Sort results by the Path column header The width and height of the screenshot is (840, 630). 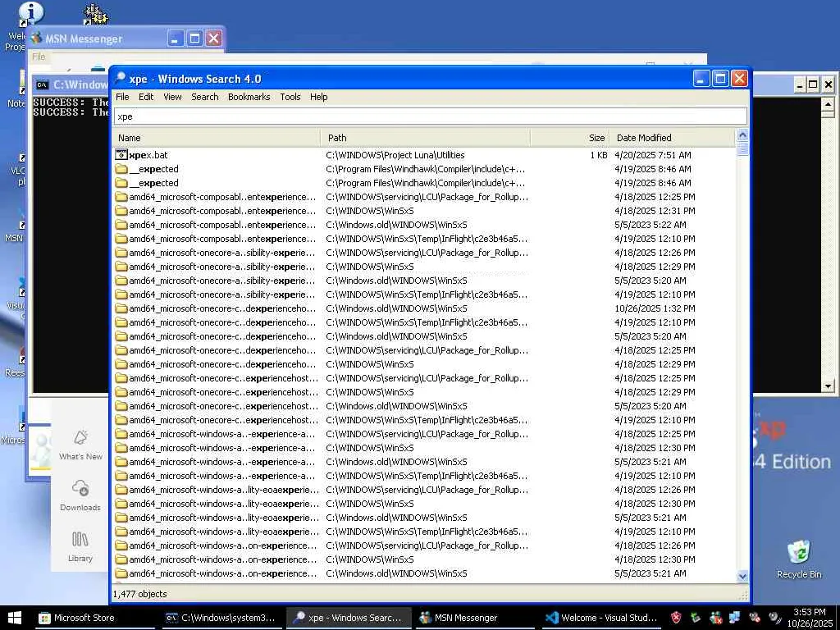[x=426, y=138]
